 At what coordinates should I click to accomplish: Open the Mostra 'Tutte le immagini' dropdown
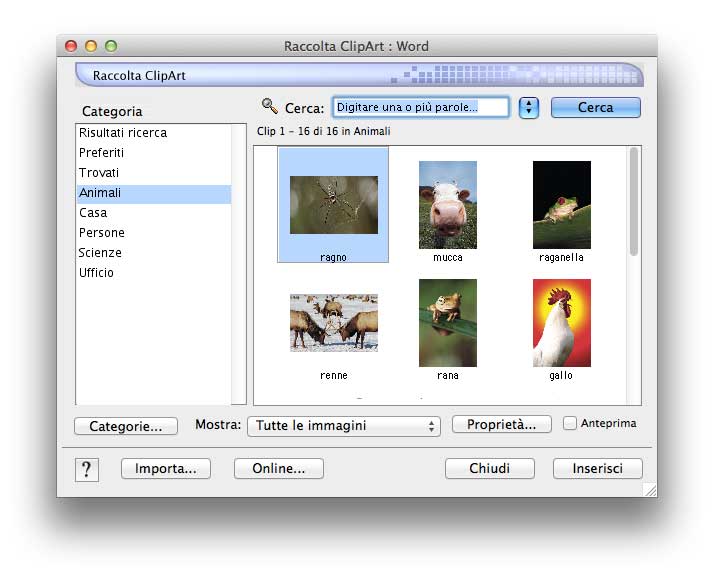(344, 426)
